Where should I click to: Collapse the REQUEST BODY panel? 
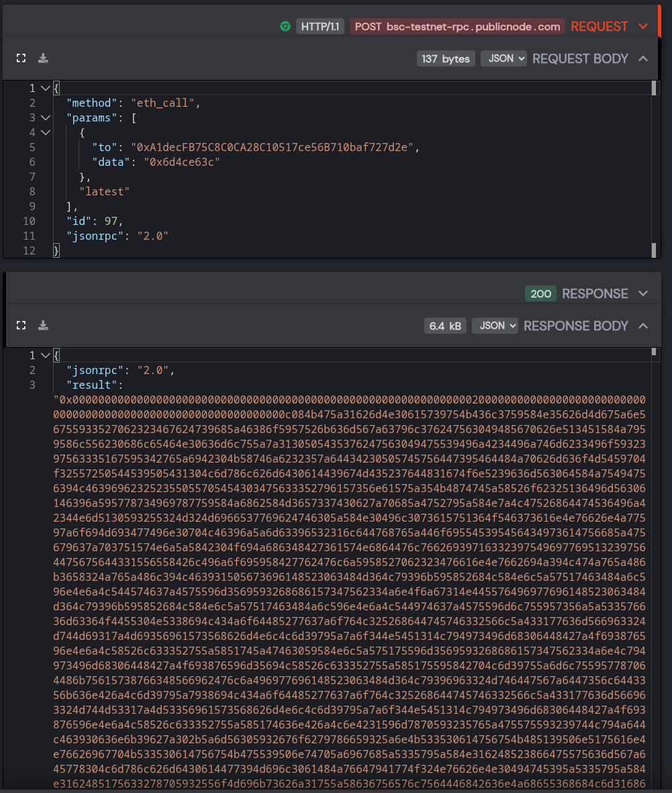click(643, 58)
